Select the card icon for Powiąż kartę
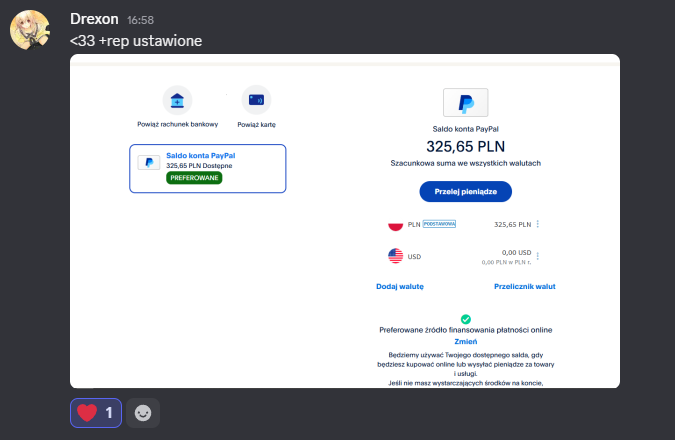Screen dimensions: 675x440 click(257, 100)
